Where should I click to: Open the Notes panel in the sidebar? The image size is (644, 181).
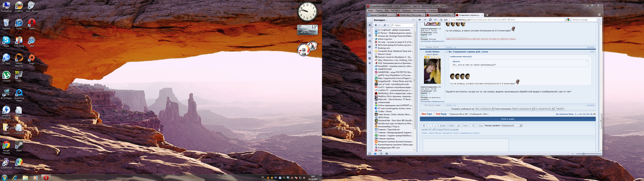(x=369, y=47)
